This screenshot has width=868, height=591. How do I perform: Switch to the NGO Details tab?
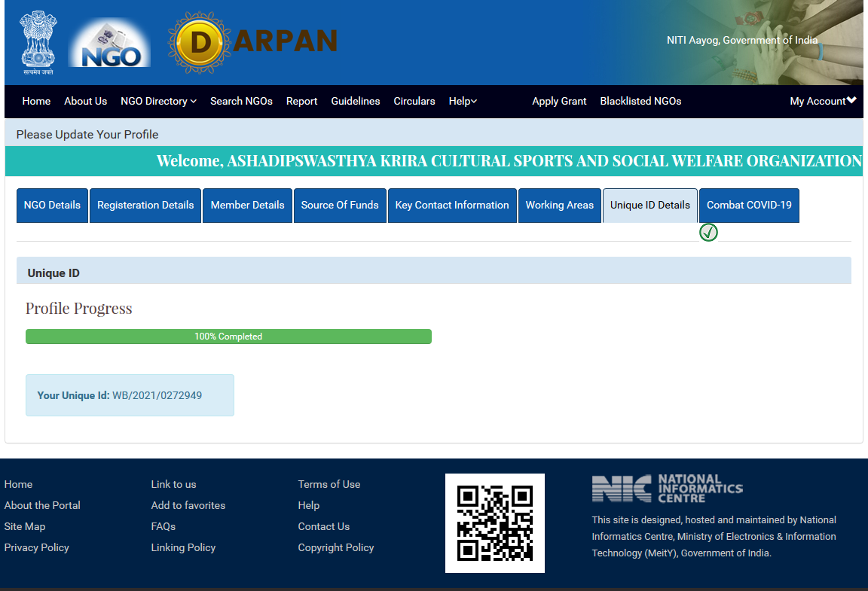(52, 205)
